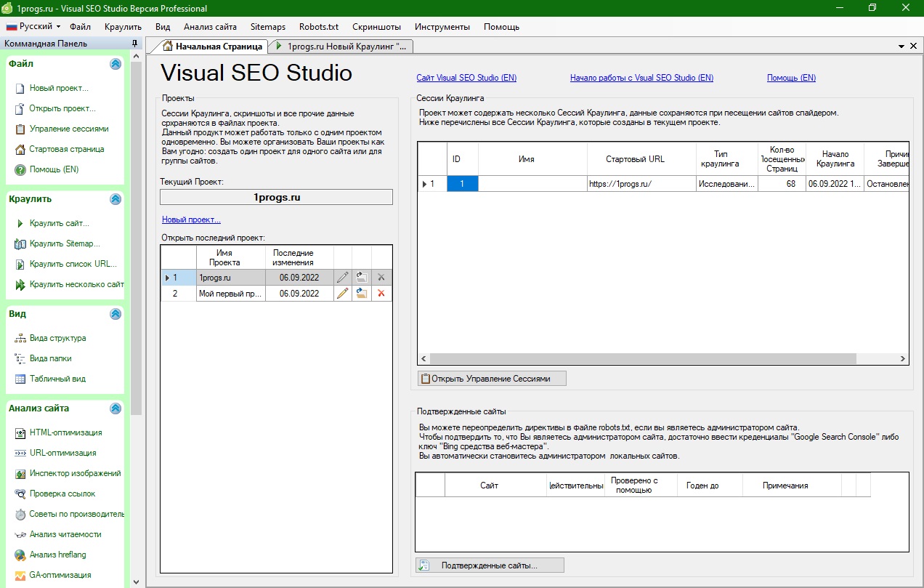Select https://1progs.ru/ cell in sessions table
The width and height of the screenshot is (924, 588).
pos(641,184)
